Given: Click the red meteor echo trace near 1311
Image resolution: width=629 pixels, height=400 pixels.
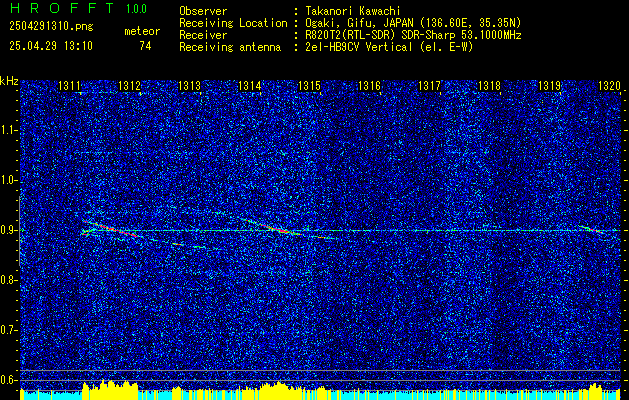Looking at the screenshot, I should coord(110,229).
